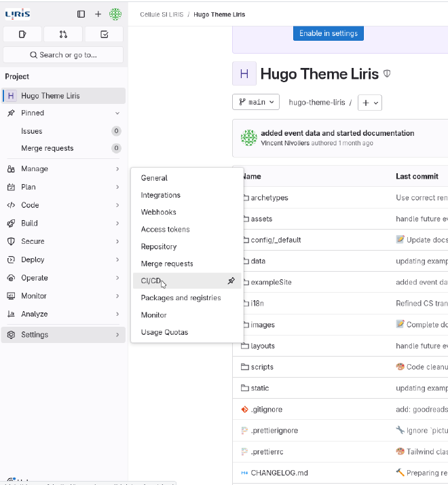Open the add file plus dropdown
Image resolution: width=448 pixels, height=485 pixels.
pyautogui.click(x=370, y=103)
